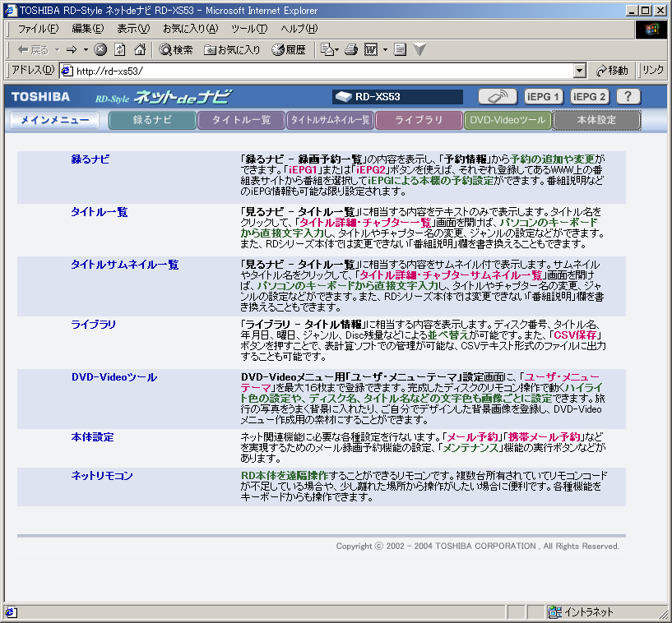Screen dimensions: 672x623
Task: Click the Discuss toolbar icon
Action: pyautogui.click(x=400, y=50)
